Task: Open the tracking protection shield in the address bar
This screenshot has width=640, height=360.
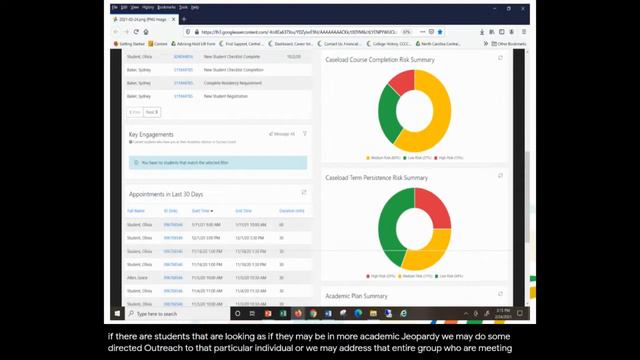Action: 188,32
